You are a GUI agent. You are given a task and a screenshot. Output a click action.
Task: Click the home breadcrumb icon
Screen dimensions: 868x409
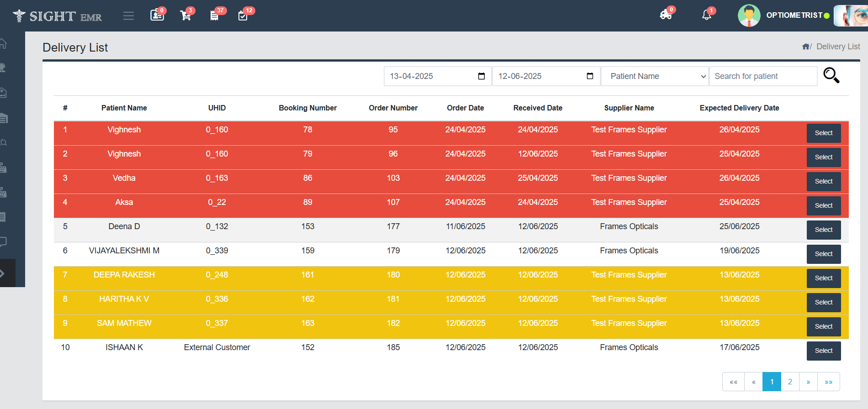806,47
